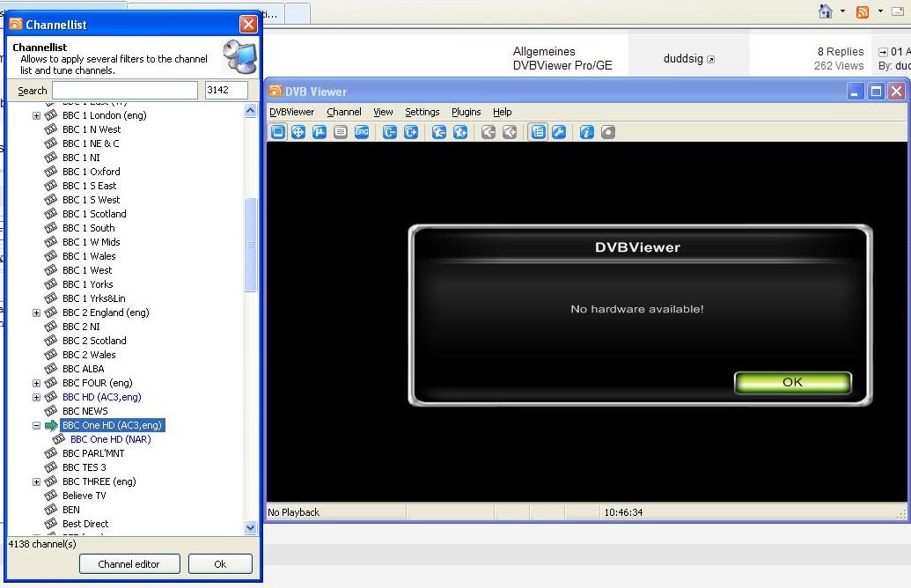
Task: Select BBC One HD (NAR) sub-channel
Action: click(x=110, y=440)
